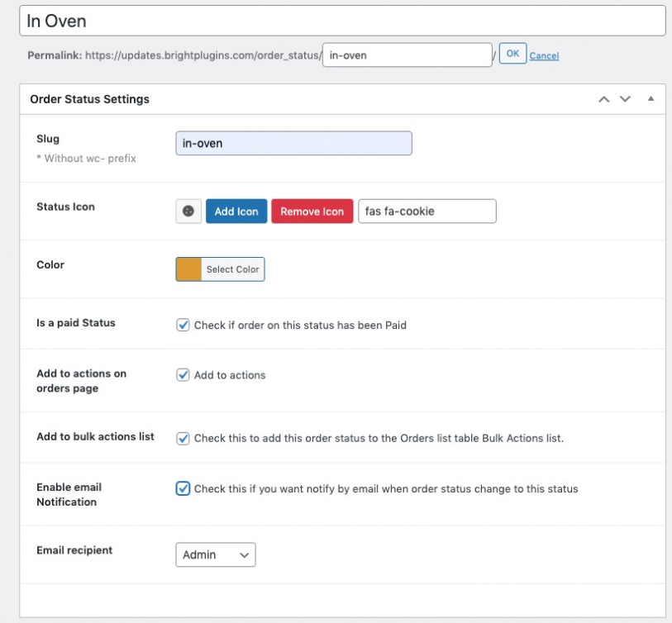
Task: Click the 'Is a paid Status' row label
Action: [x=76, y=322]
